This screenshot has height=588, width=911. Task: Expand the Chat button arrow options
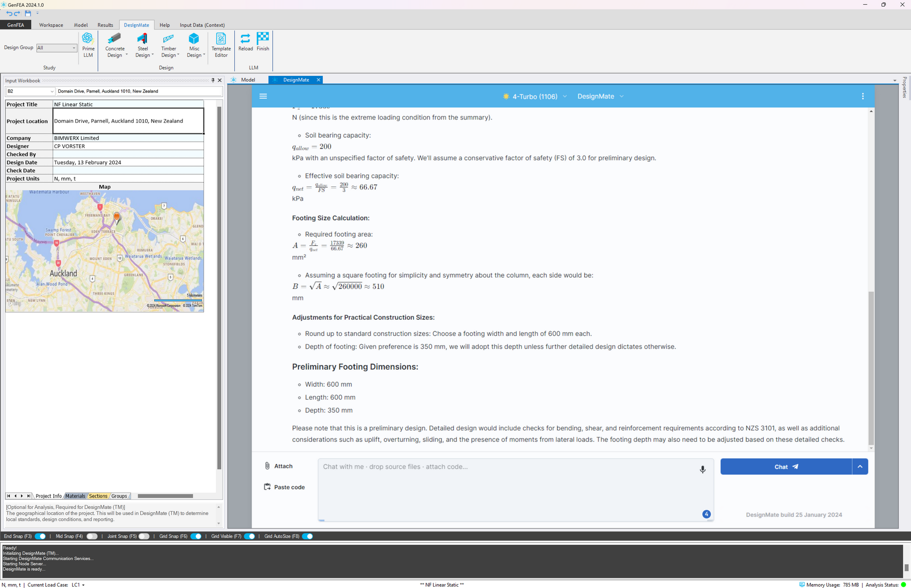click(x=860, y=467)
